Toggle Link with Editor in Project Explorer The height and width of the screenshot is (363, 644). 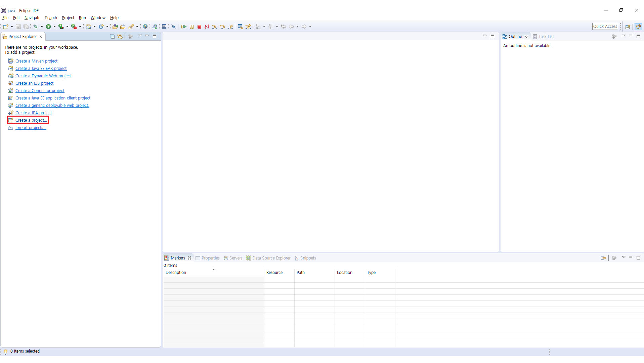click(x=120, y=36)
